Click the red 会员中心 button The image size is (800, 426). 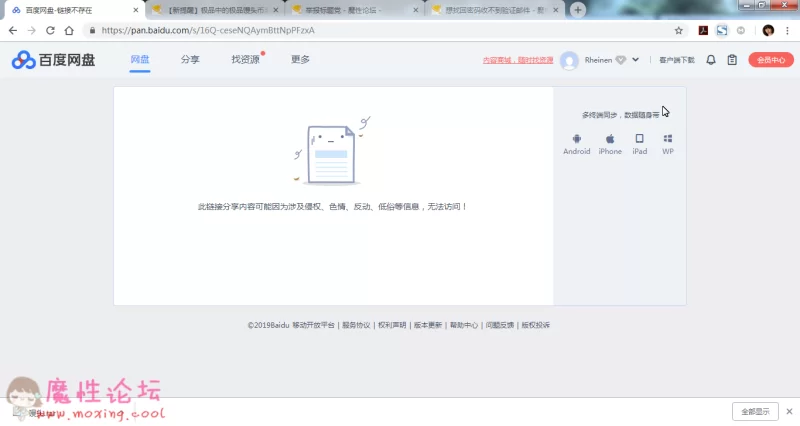click(x=771, y=60)
